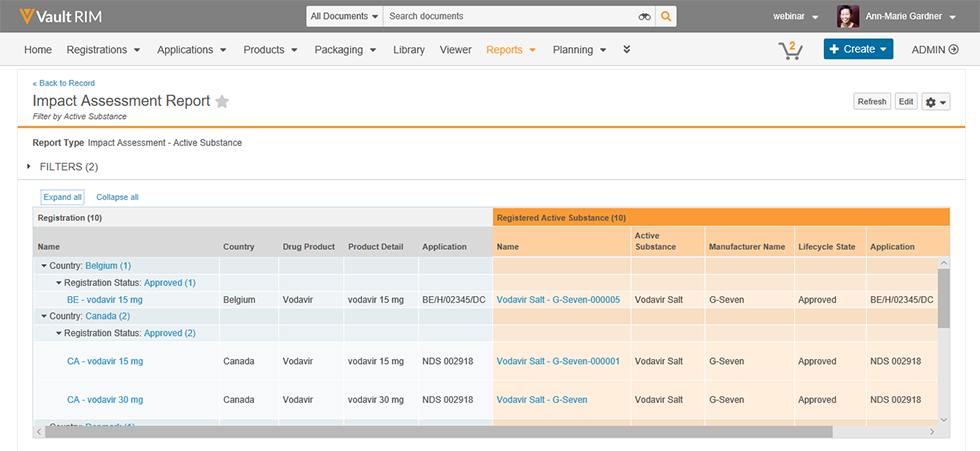Screen dimensions: 980x451
Task: Open the shopping cart icon
Action: pos(790,50)
